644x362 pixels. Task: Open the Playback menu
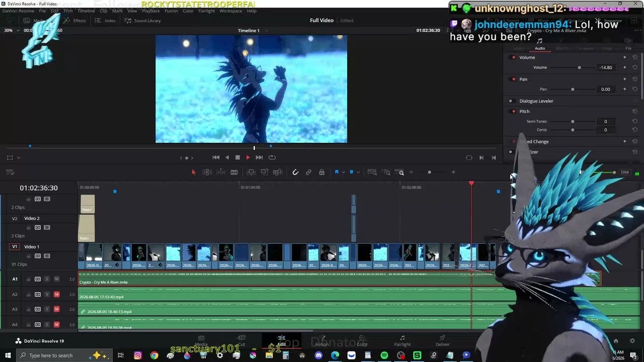[x=151, y=11]
